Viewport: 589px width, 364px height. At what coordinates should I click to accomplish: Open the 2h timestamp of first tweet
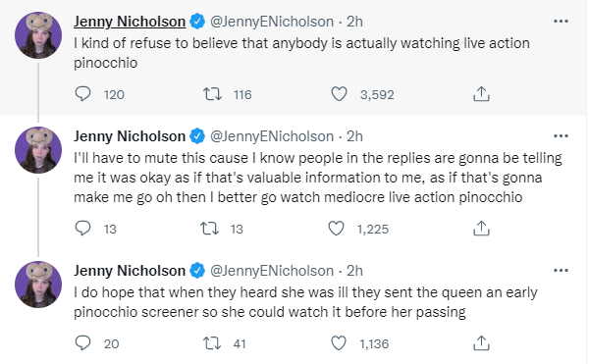[354, 22]
